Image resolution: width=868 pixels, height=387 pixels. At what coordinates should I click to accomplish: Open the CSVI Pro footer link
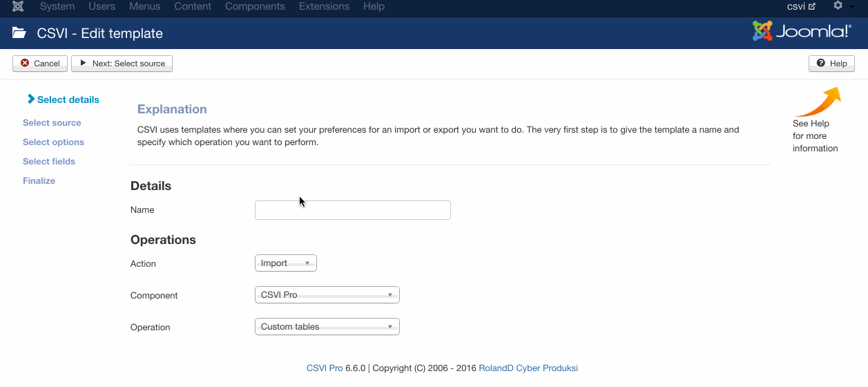[x=325, y=368]
